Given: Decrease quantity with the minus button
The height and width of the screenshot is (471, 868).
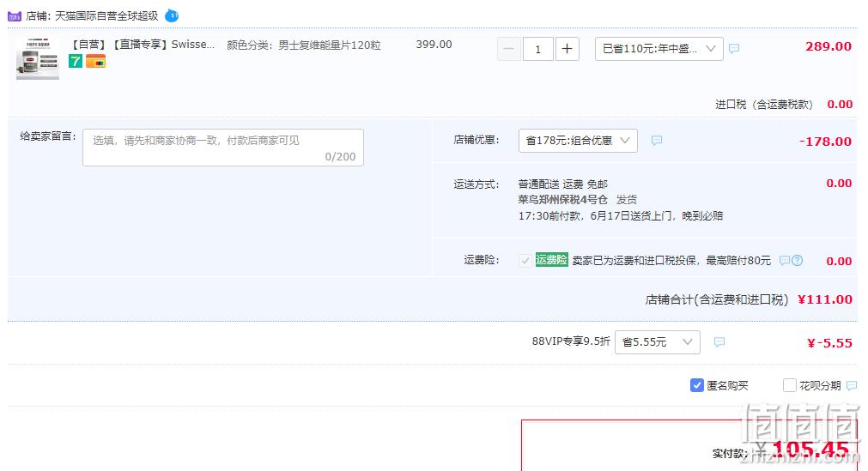Looking at the screenshot, I should 509,49.
